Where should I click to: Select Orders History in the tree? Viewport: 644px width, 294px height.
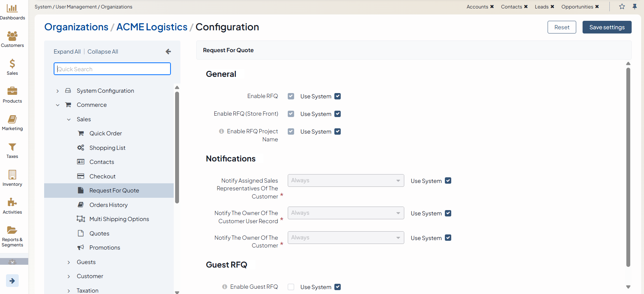click(108, 205)
